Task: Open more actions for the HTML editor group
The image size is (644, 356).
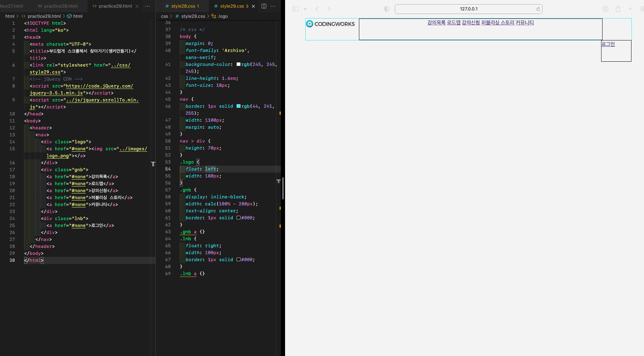Action: coord(147,6)
